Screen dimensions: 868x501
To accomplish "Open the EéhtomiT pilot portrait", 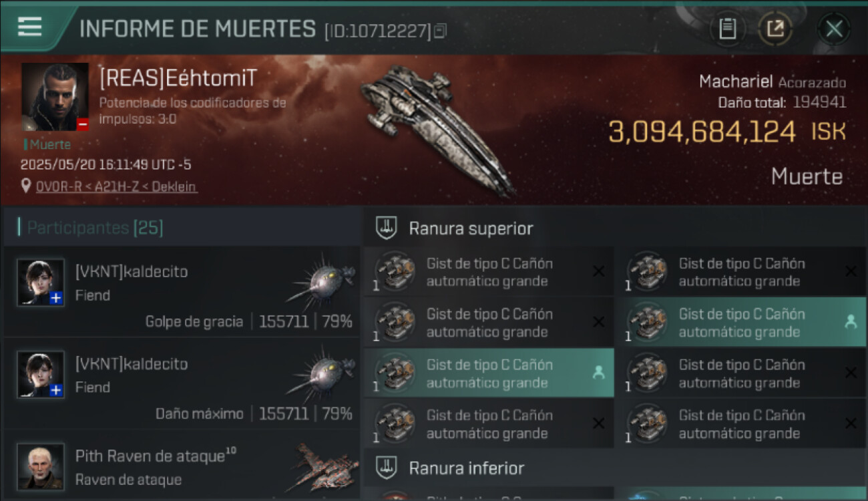I will [55, 97].
